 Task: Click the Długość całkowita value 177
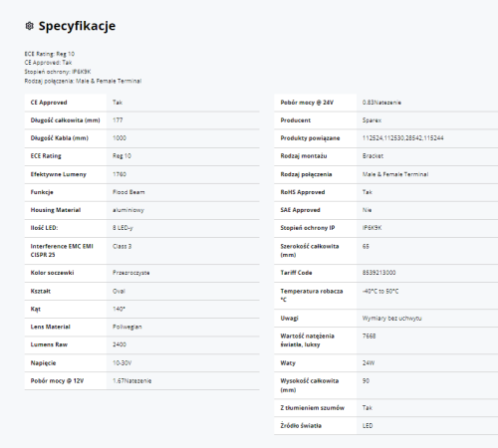coord(118,120)
